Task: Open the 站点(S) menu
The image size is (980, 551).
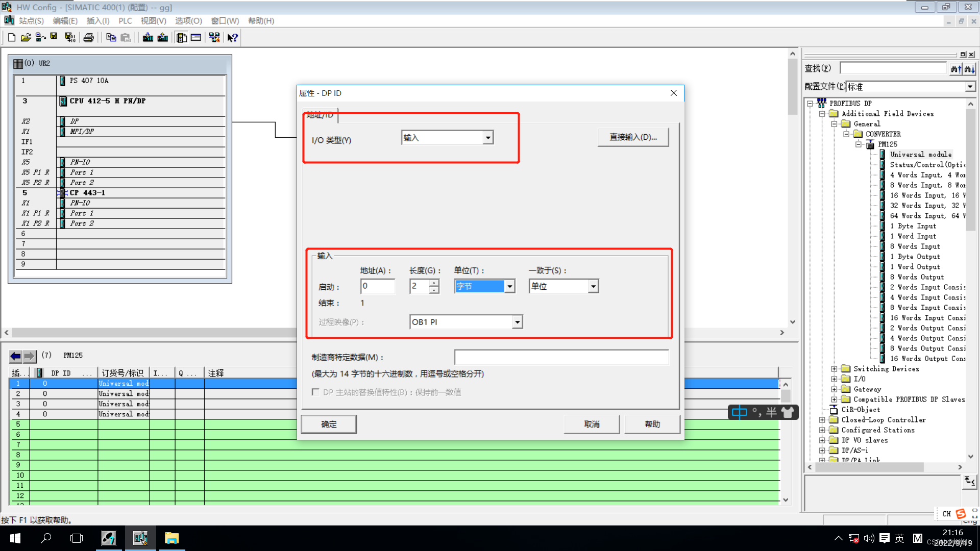Action: click(31, 21)
